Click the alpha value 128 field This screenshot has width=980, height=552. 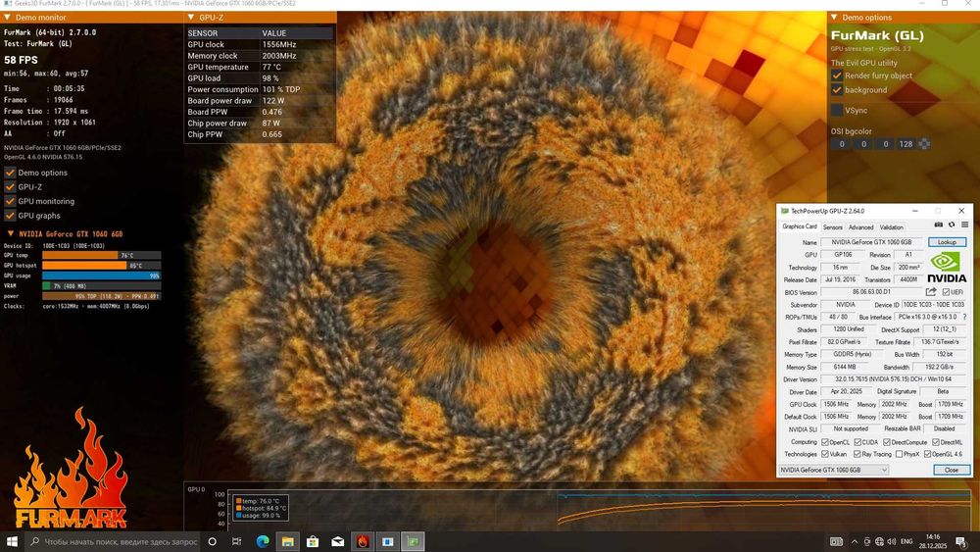906,144
